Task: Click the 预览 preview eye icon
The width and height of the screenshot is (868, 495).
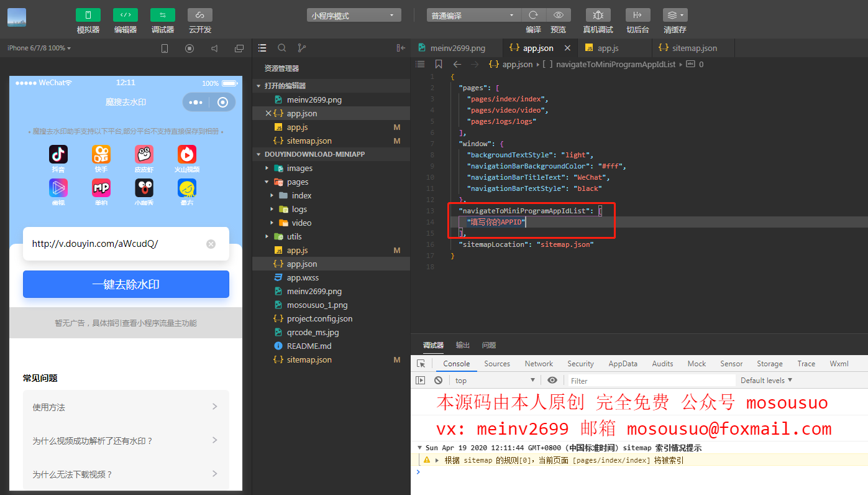Action: (x=559, y=15)
